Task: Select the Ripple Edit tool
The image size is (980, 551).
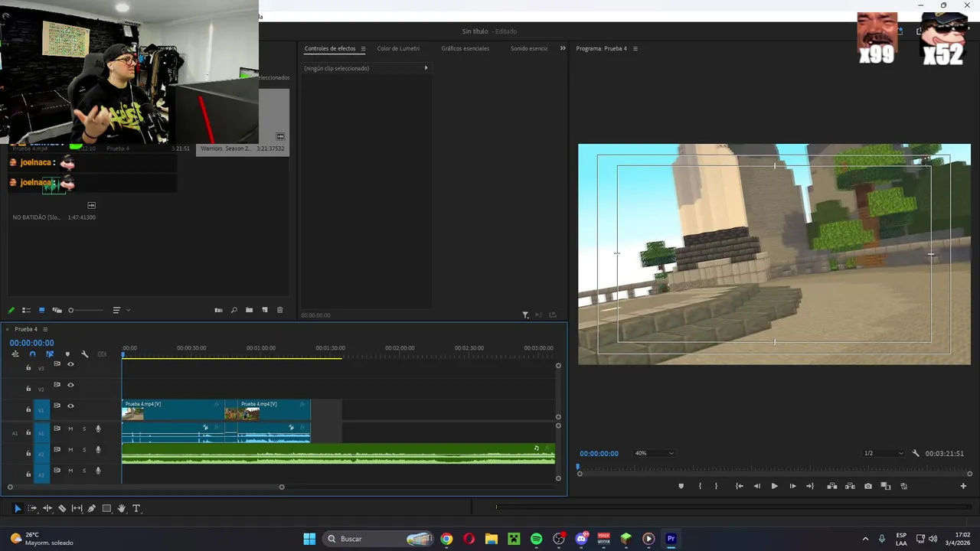Action: (47, 508)
